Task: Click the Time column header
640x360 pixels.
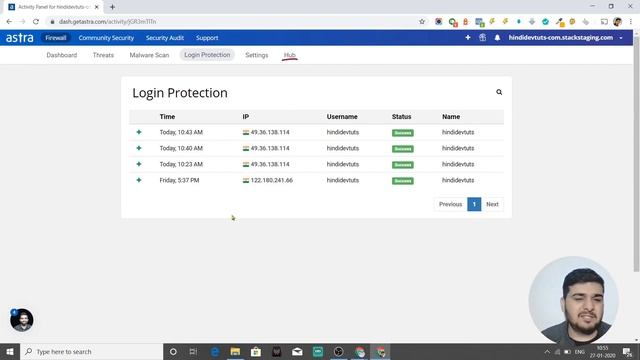Action: (167, 117)
